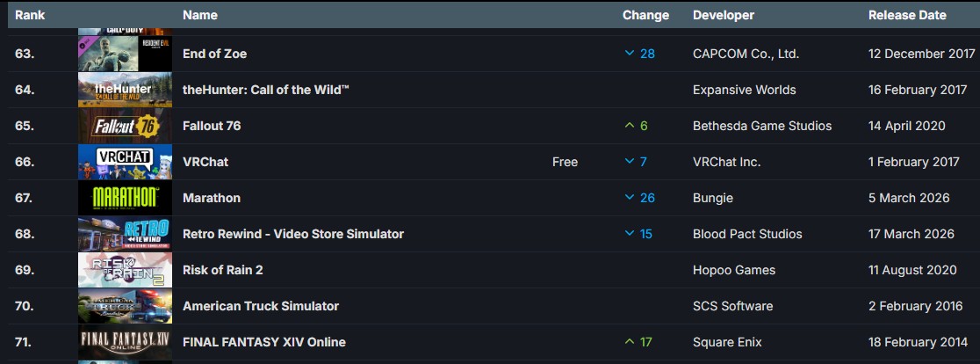
Task: Open the FINAL FANTASY XIV Online title link
Action: [x=263, y=342]
